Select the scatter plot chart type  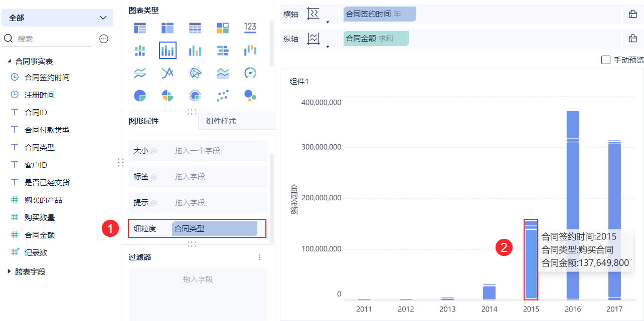(x=223, y=95)
